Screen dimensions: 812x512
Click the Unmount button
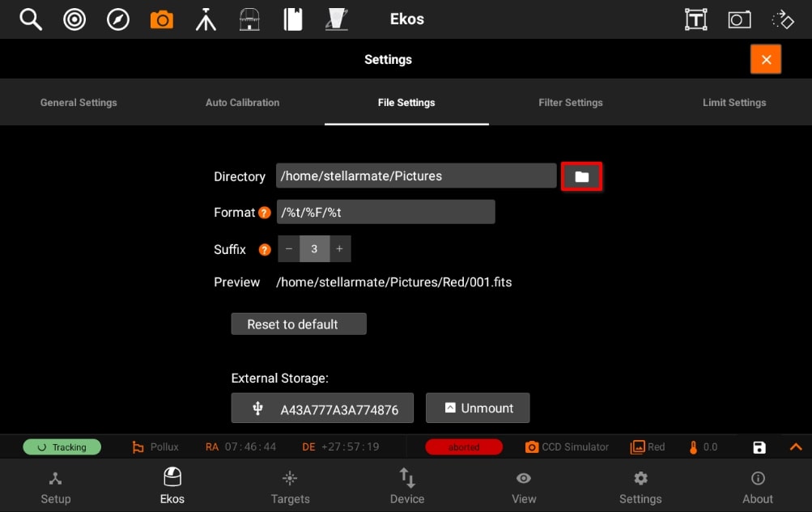click(478, 408)
